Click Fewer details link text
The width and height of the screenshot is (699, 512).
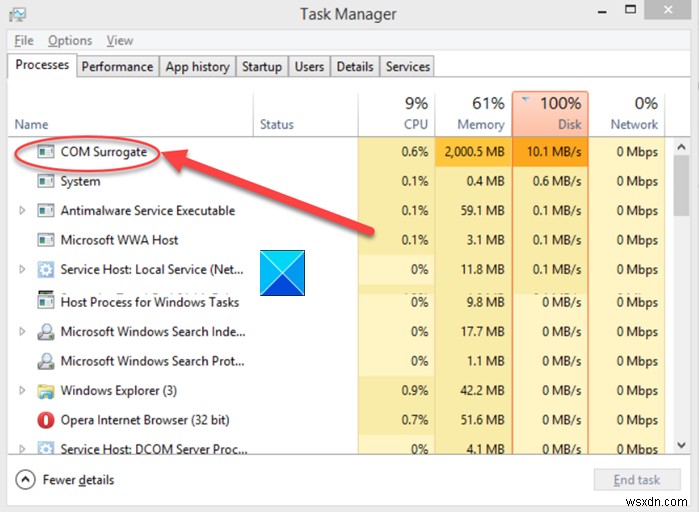(x=78, y=480)
